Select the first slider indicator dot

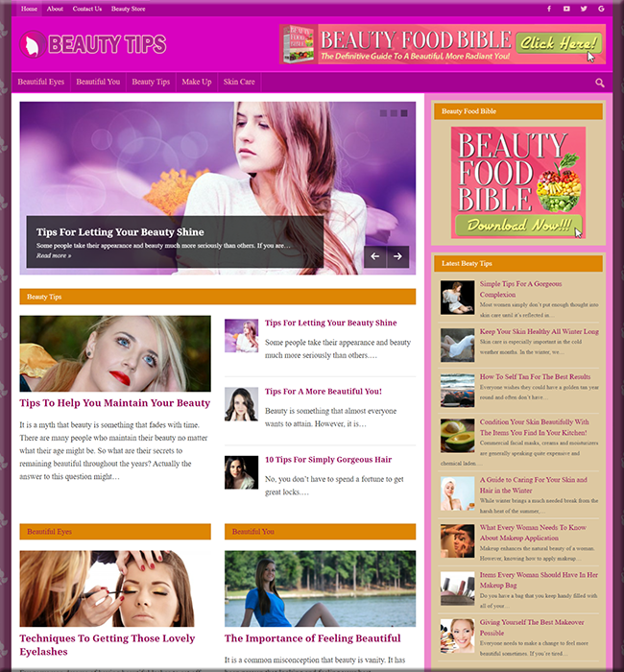click(383, 113)
